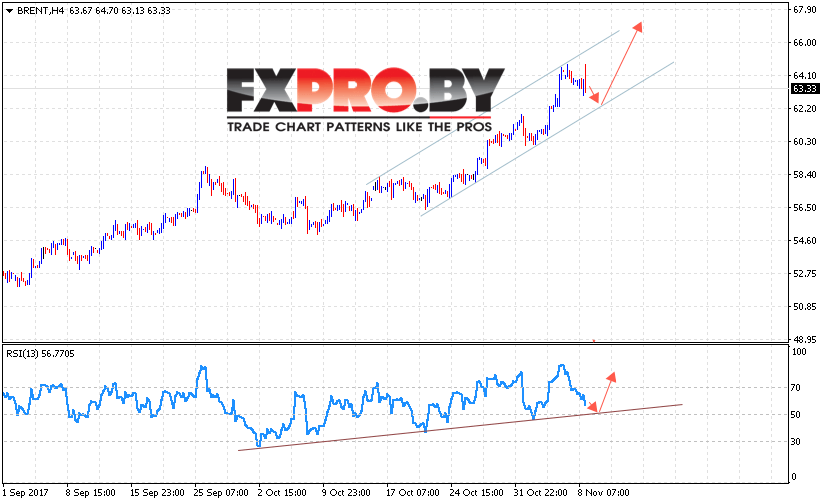The width and height of the screenshot is (828, 504).
Task: Select the OHLC values 63.67 64.70 63.13 63.33
Action: click(120, 11)
